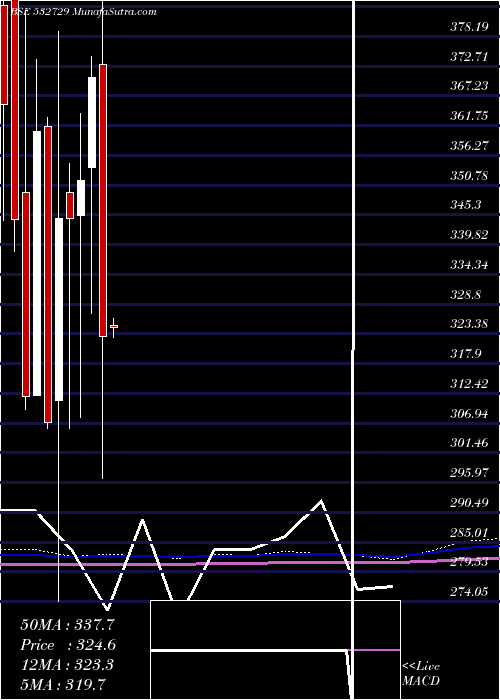Click the 345.3 price axis label
This screenshot has width=500, height=700.
pyautogui.click(x=466, y=205)
